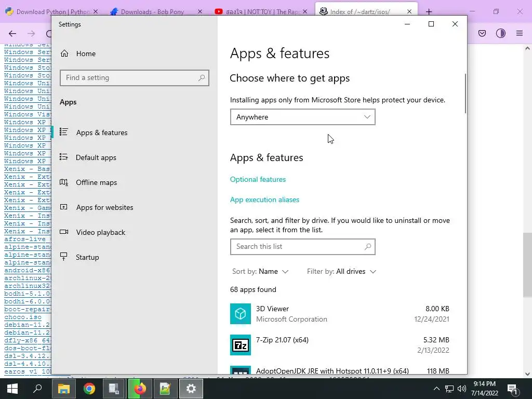Open taskbar app beside Chrome icon

[x=114, y=389]
